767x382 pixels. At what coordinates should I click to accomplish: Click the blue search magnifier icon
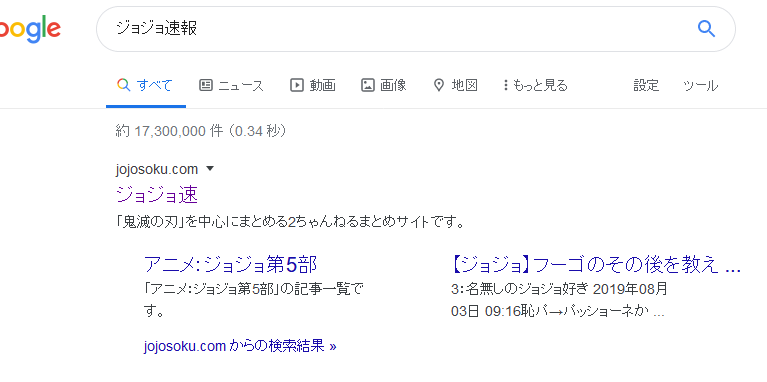coord(706,29)
